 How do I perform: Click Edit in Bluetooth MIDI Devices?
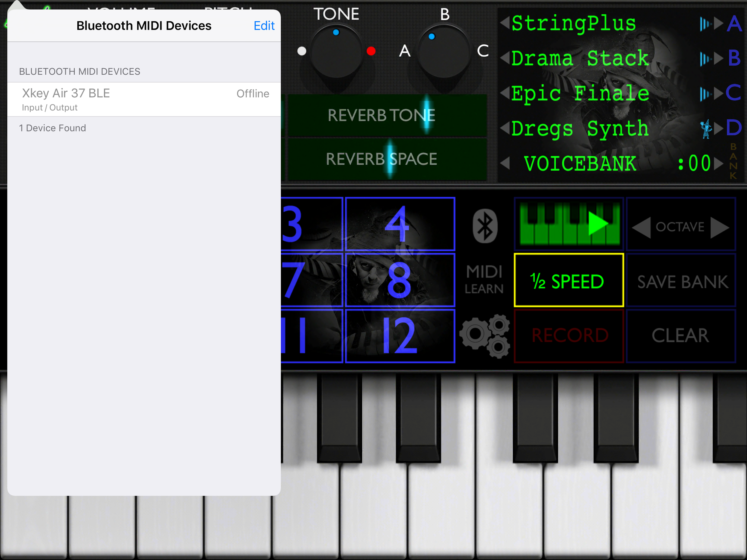click(x=264, y=26)
